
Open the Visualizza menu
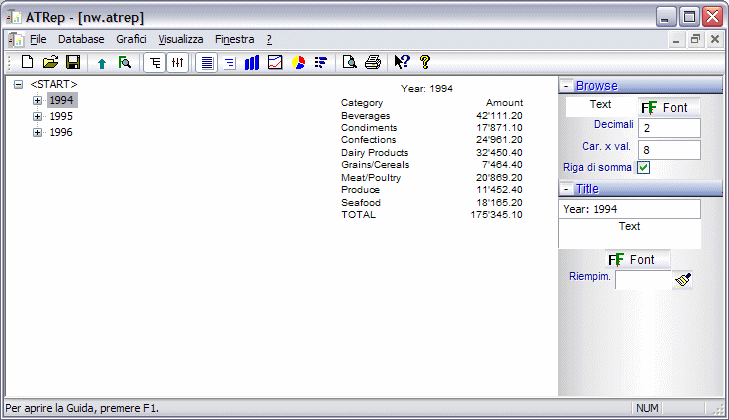(x=180, y=40)
